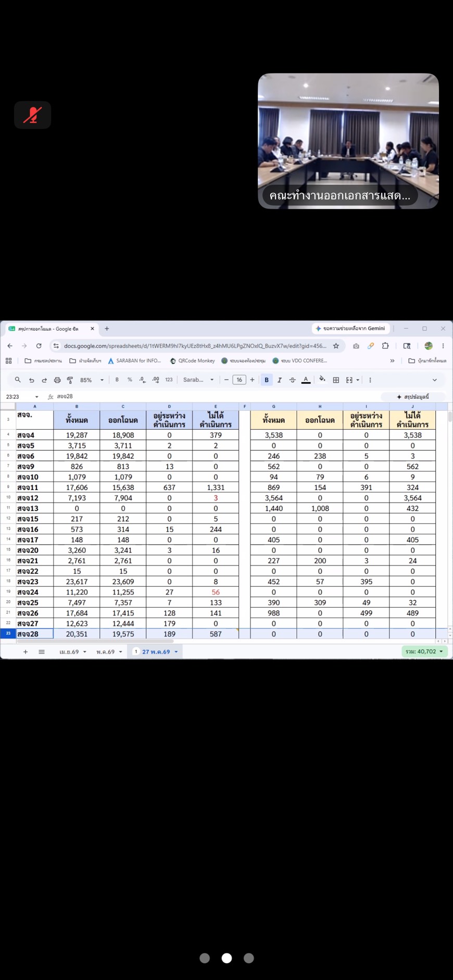Image resolution: width=453 pixels, height=980 pixels.
Task: Click the Merge cells icon
Action: [349, 380]
